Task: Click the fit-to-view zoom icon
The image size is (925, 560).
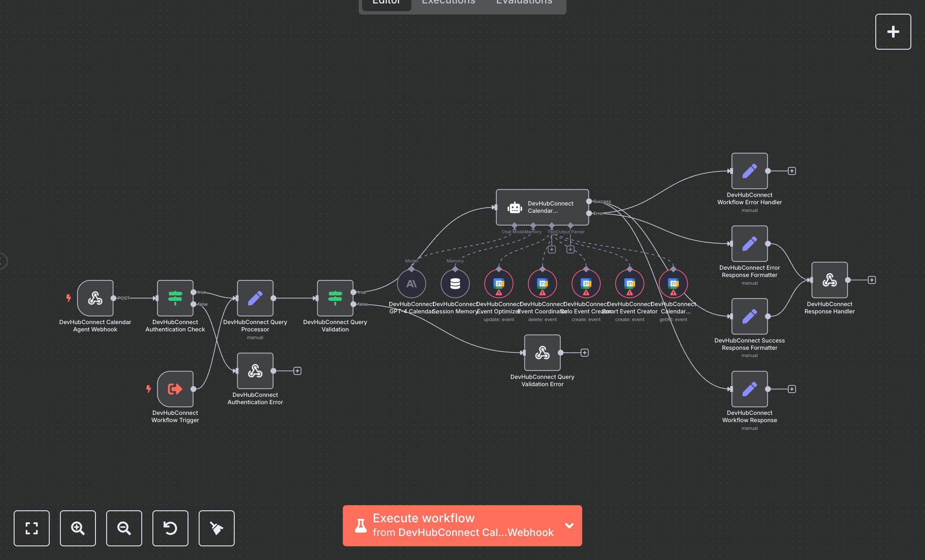Action: (32, 528)
